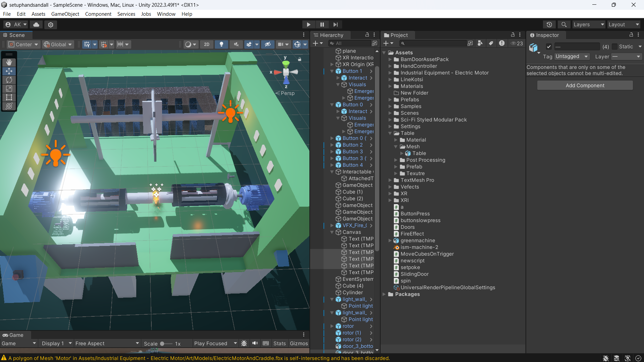Image resolution: width=644 pixels, height=362 pixels.
Task: Toggle 2D view mode
Action: click(206, 44)
